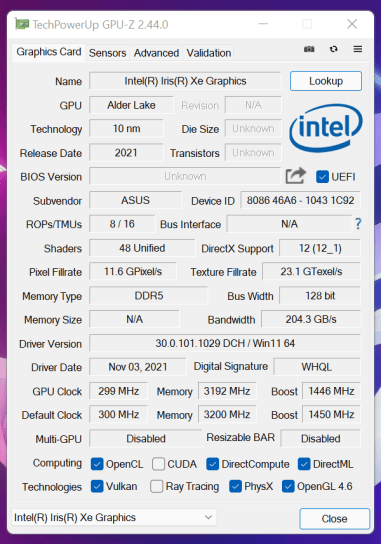Image resolution: width=381 pixels, height=544 pixels.
Task: Click the Resizable BAR Disabled value
Action: [x=321, y=439]
